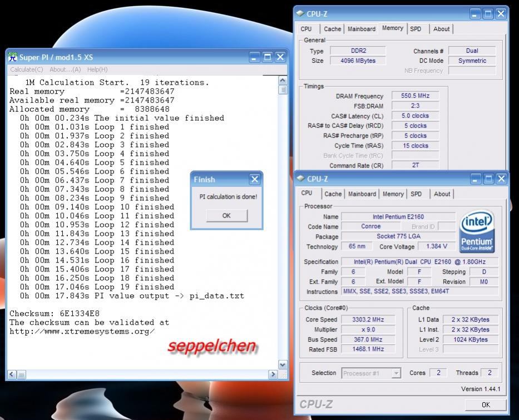Click the CPU-Z CPU window title icon
The image size is (519, 420).
click(x=300, y=179)
